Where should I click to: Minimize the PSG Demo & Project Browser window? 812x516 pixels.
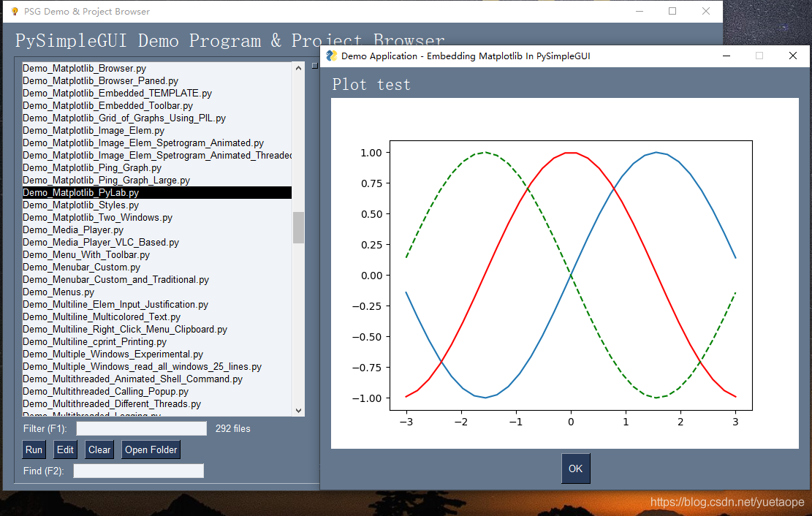(640, 12)
